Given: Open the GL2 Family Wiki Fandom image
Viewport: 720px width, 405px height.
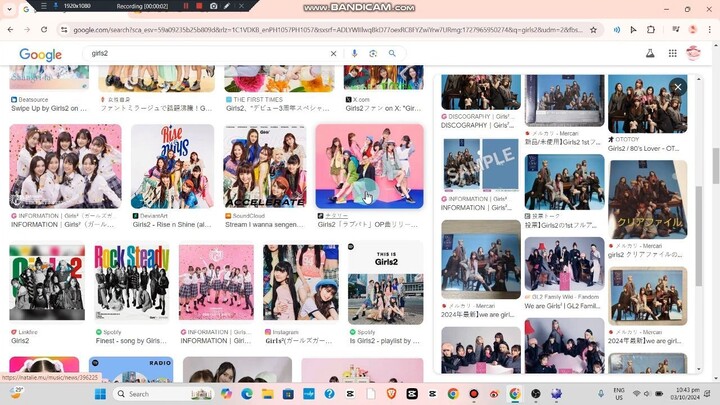Looking at the screenshot, I should tap(564, 264).
